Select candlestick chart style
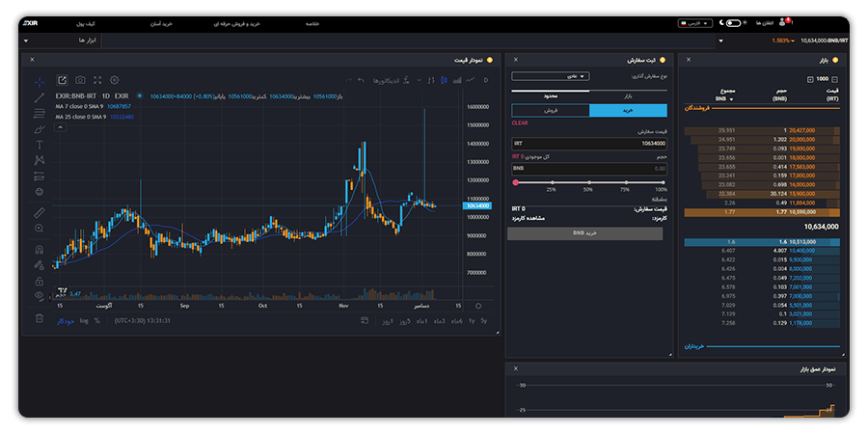The width and height of the screenshot is (868, 434). [x=444, y=80]
